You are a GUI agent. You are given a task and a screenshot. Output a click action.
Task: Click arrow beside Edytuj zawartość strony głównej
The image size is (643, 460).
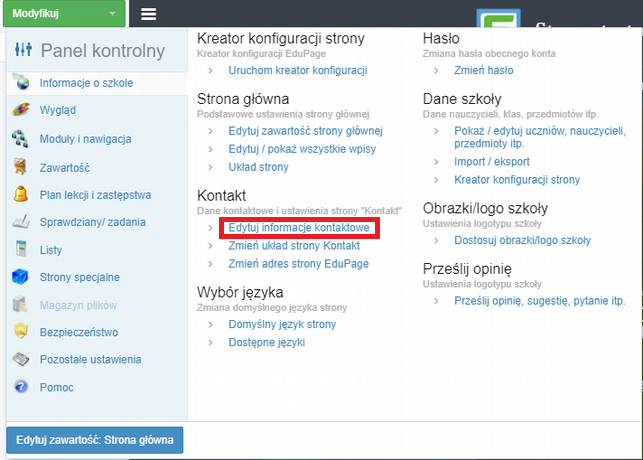[x=210, y=131]
